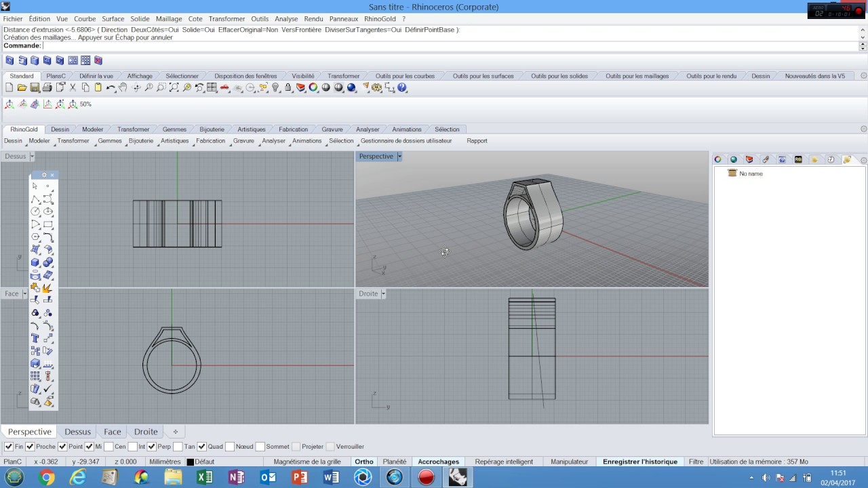The width and height of the screenshot is (868, 488).
Task: Select the pointer arrow tool in sidebar
Action: [x=35, y=186]
